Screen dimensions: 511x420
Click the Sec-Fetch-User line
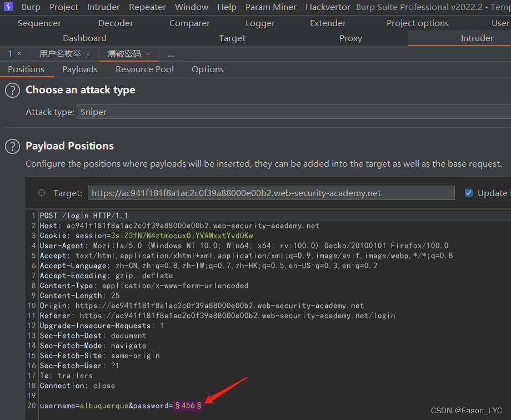pyautogui.click(x=79, y=366)
